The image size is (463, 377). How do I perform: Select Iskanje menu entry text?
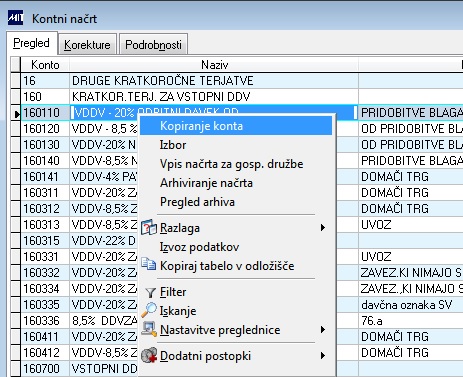[x=178, y=311]
